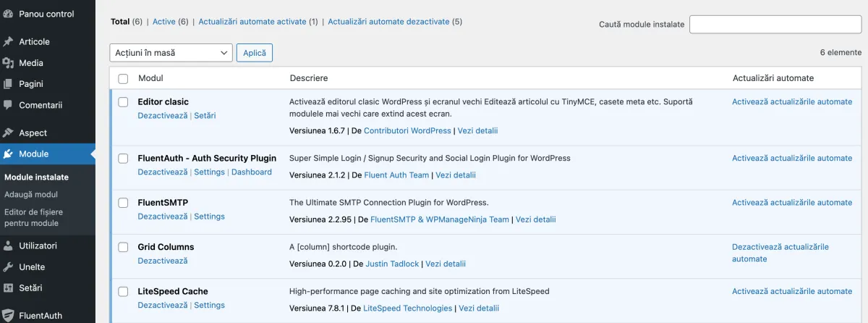This screenshot has height=323, width=868.
Task: Open Utilizatori in the sidebar menu
Action: (x=38, y=246)
